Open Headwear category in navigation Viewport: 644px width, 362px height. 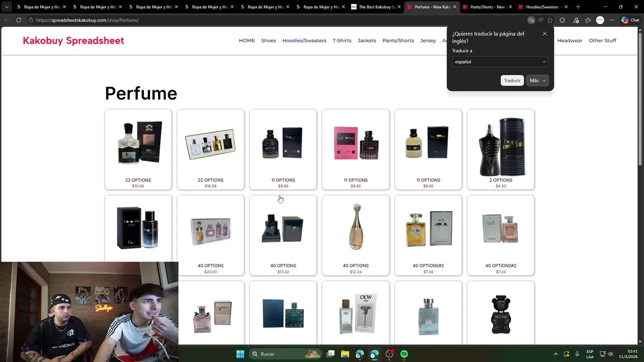coord(570,41)
